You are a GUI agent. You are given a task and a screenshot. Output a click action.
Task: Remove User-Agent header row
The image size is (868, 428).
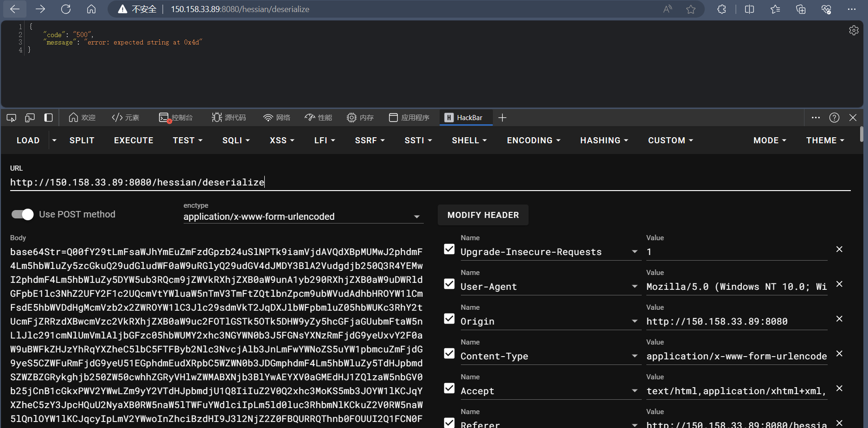[839, 284]
